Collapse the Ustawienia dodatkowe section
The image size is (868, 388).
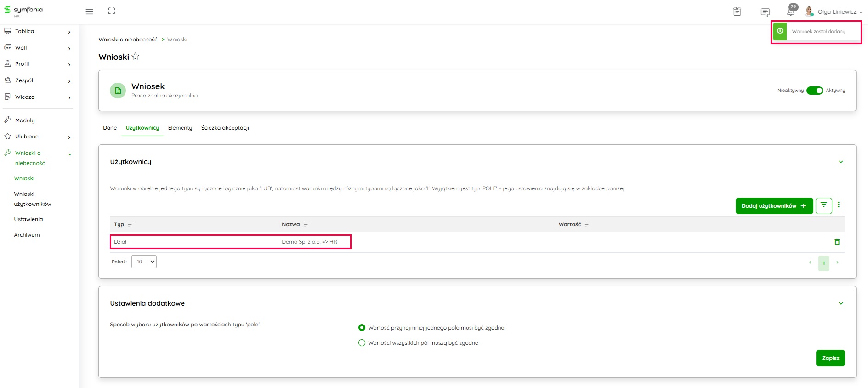coord(841,303)
